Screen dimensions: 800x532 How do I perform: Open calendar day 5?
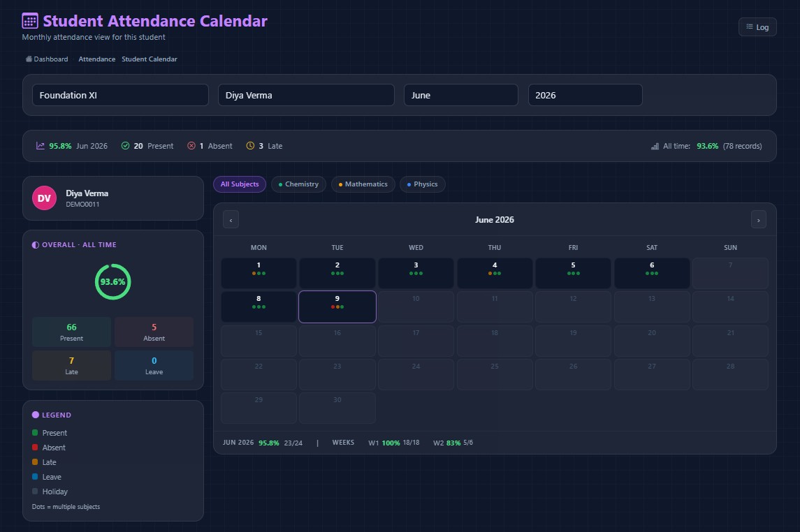click(x=573, y=273)
